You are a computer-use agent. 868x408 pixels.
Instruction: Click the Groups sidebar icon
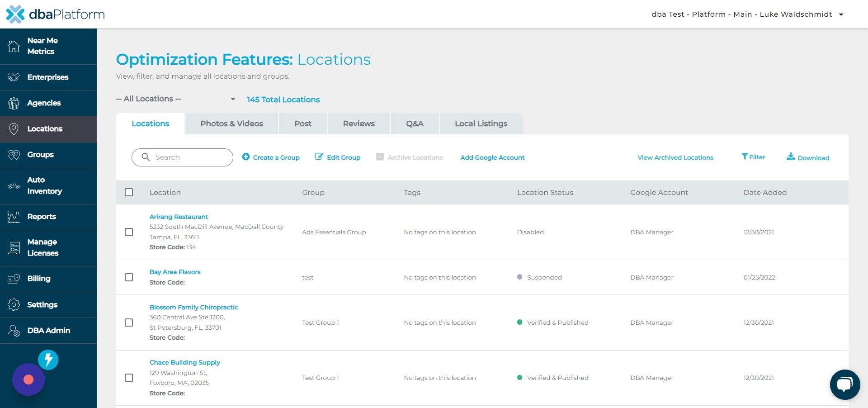pyautogui.click(x=14, y=155)
